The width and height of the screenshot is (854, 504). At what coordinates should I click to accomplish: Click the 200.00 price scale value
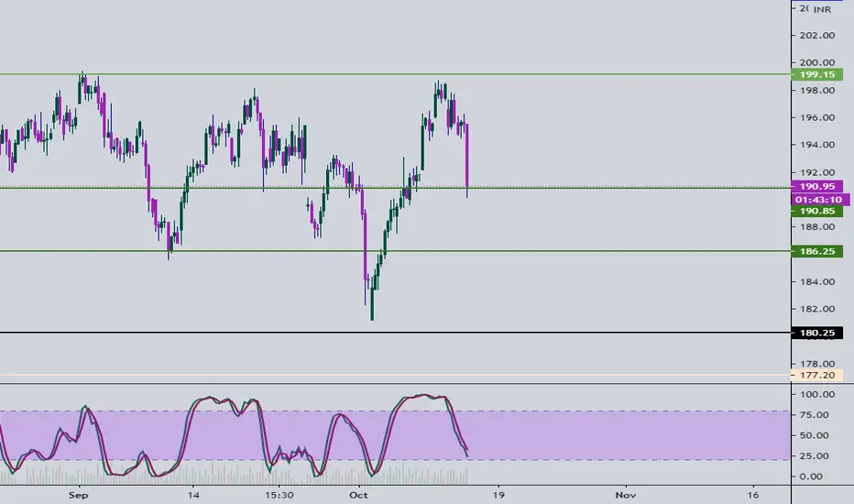tap(817, 62)
